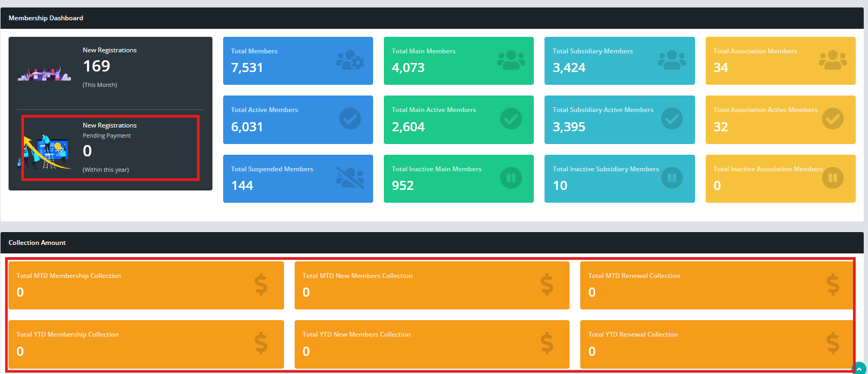Screen dimensions: 868x374
Task: Click the Total Inactive Main Members pause icon
Action: pyautogui.click(x=511, y=178)
